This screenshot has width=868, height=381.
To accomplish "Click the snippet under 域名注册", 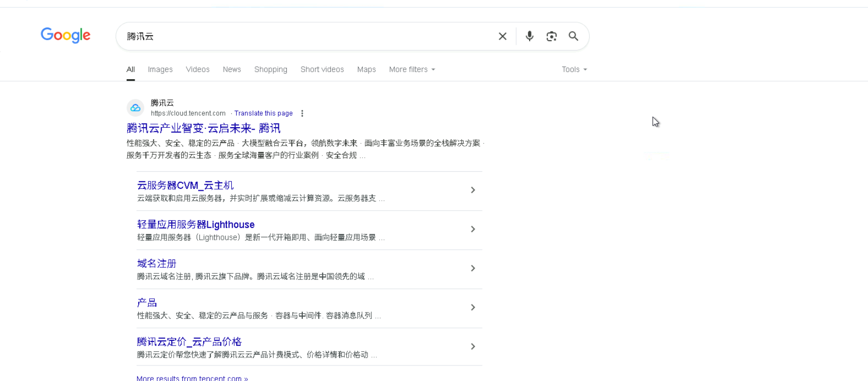I will click(255, 276).
